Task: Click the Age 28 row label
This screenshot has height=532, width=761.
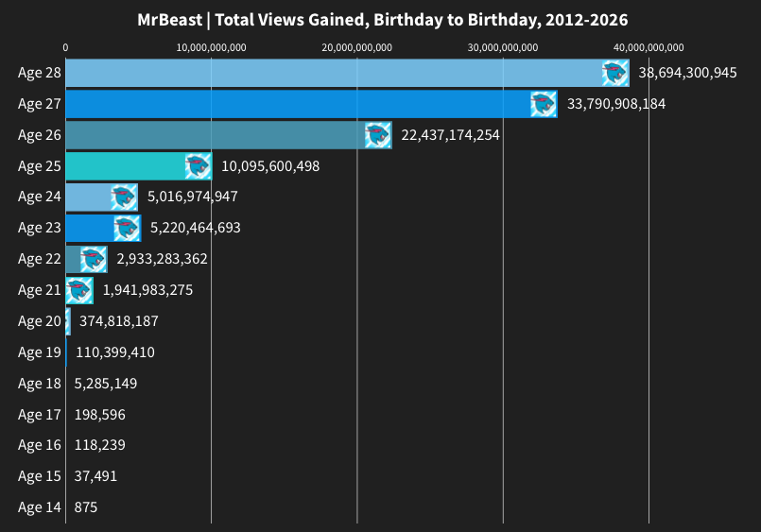Action: [x=40, y=73]
